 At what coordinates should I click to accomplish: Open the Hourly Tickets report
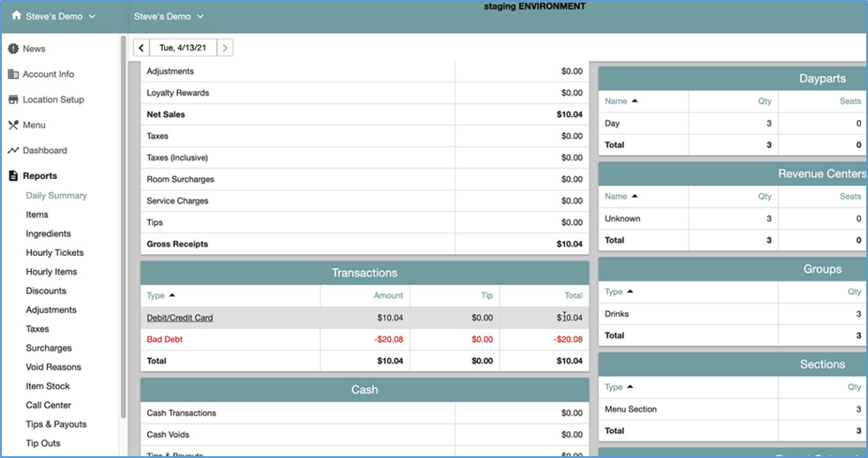click(x=57, y=253)
